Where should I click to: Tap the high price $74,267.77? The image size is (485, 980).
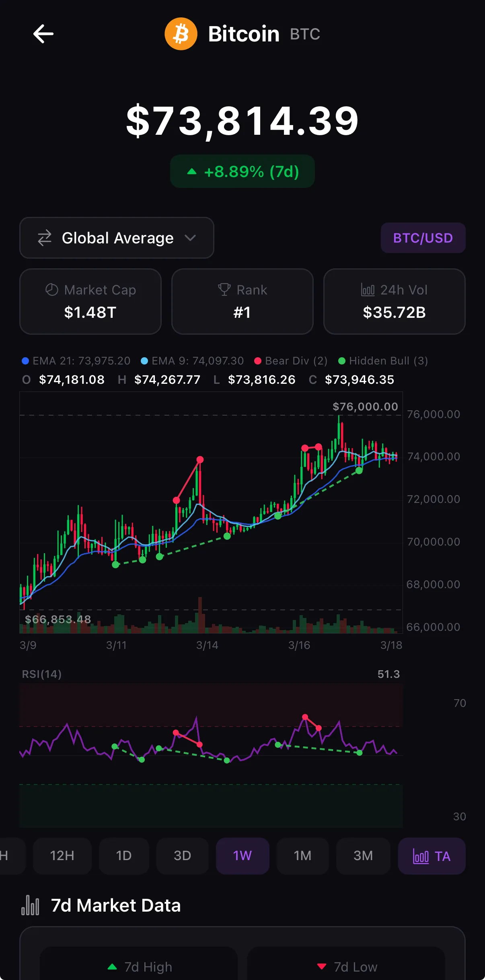click(167, 379)
